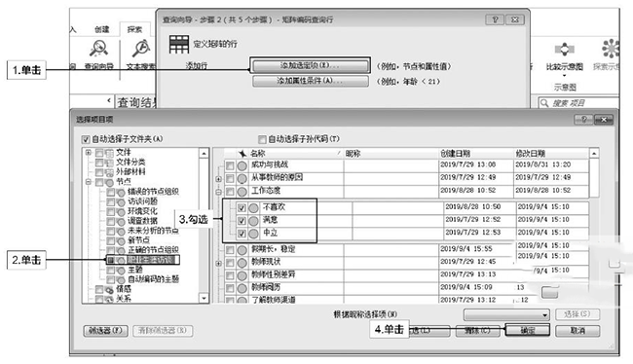Click the node circle icon for 满意
Viewport: 633px width, 364px height.
point(253,221)
